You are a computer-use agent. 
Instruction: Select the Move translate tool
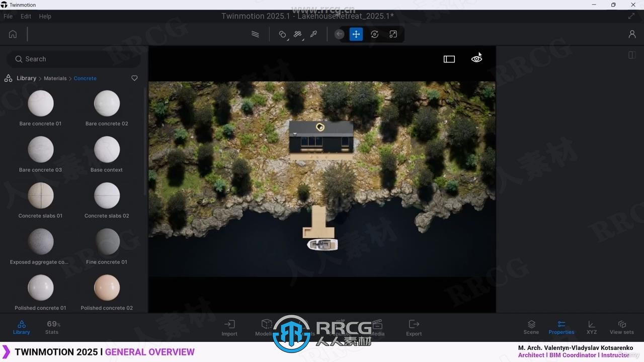tap(356, 34)
